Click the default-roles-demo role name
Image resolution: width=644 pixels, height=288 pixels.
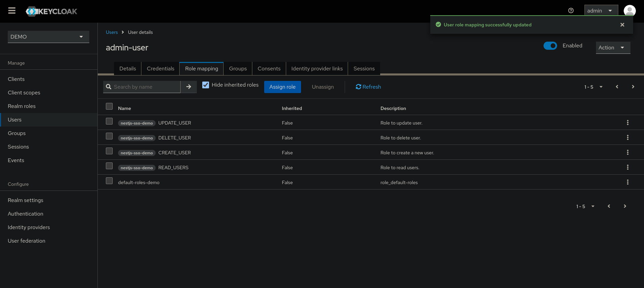coord(139,182)
